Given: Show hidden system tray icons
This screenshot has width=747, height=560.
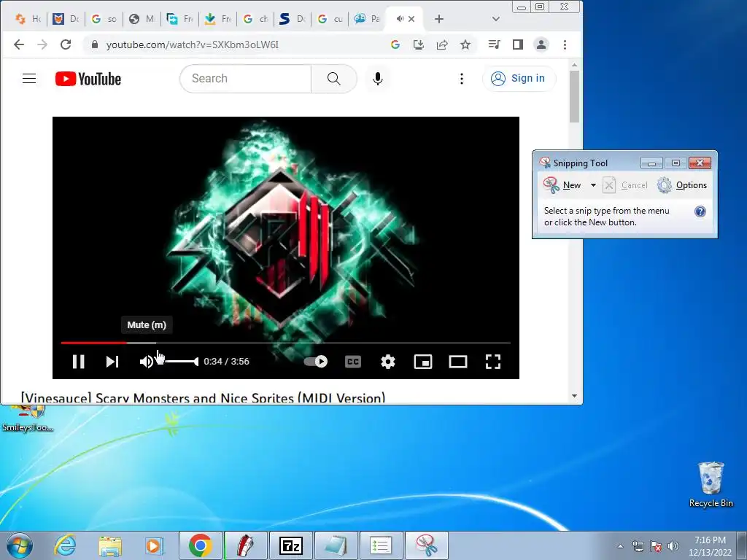Looking at the screenshot, I should [620, 546].
